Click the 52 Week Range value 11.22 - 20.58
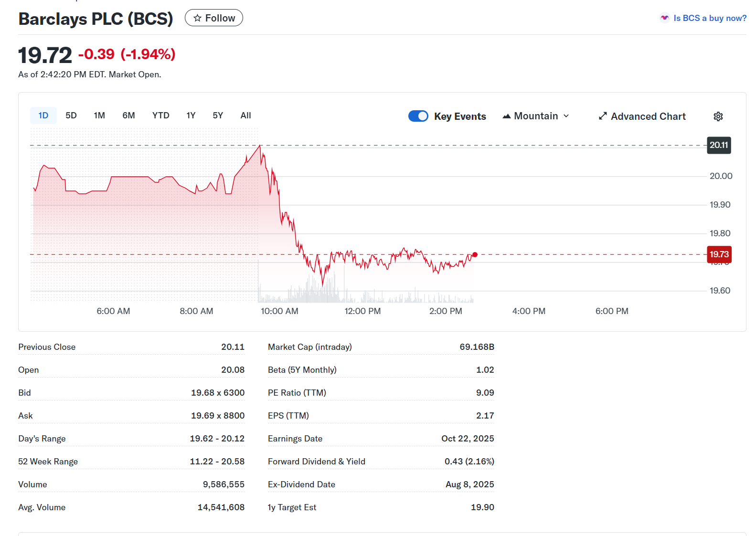Screen dimensions: 756x536 tap(217, 462)
